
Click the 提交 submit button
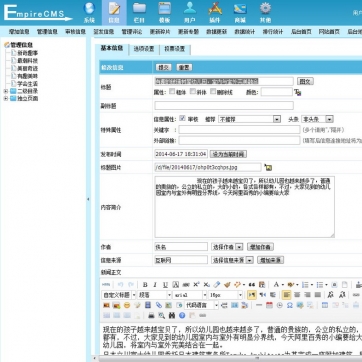163,67
